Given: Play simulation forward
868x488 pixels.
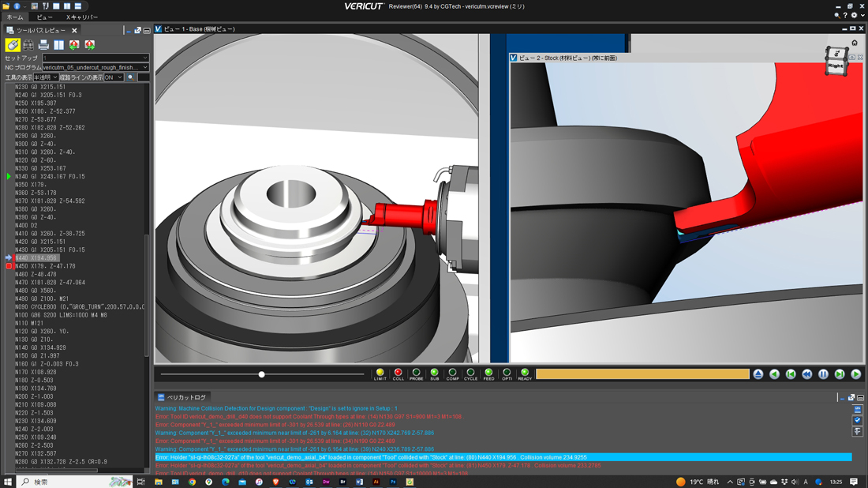Looking at the screenshot, I should coord(856,374).
